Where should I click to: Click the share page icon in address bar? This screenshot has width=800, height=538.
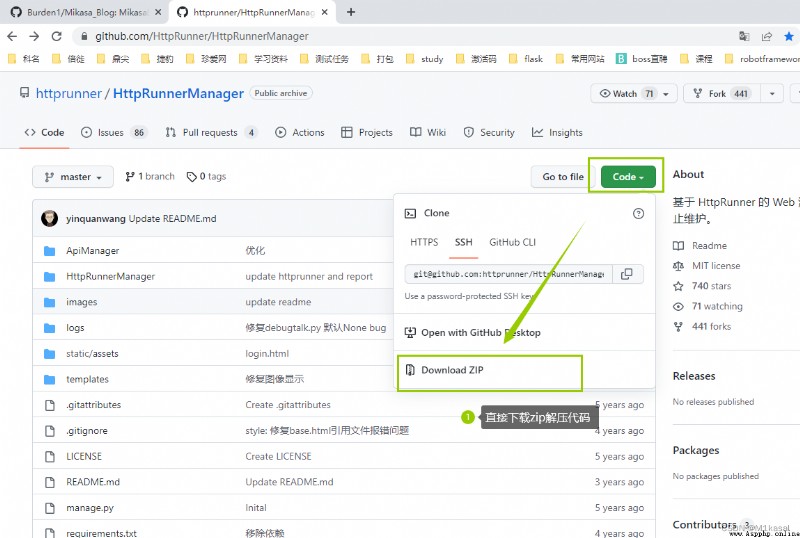(x=766, y=36)
